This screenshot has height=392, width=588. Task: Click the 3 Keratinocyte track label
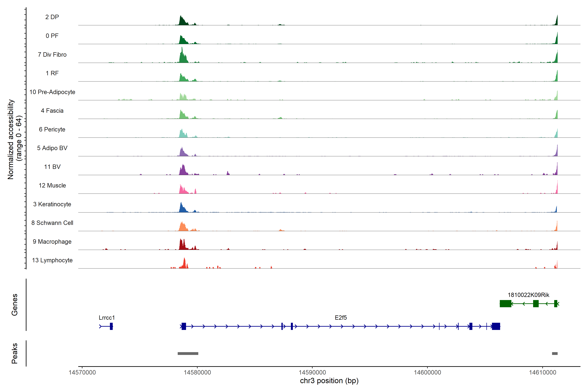tap(52, 204)
